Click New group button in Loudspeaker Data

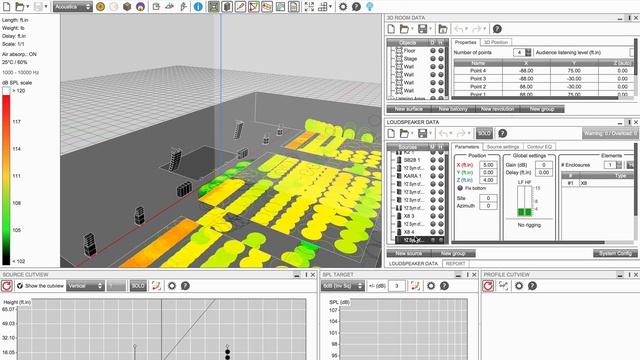coord(453,253)
